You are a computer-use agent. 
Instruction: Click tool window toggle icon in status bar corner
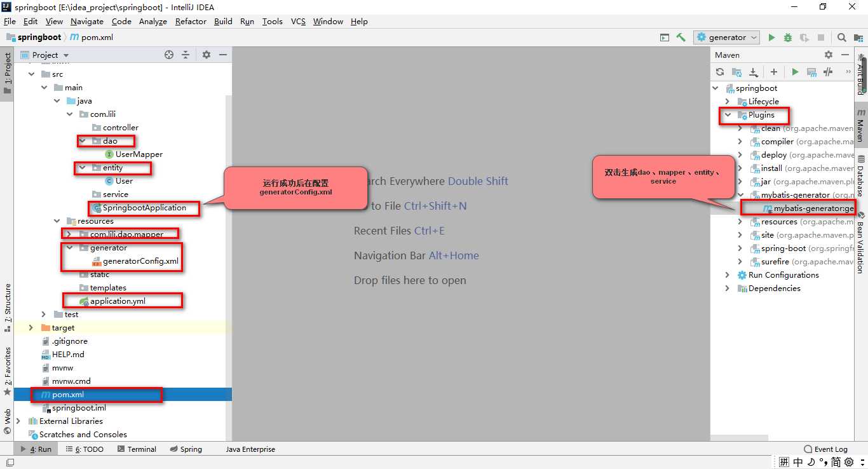tap(10, 463)
